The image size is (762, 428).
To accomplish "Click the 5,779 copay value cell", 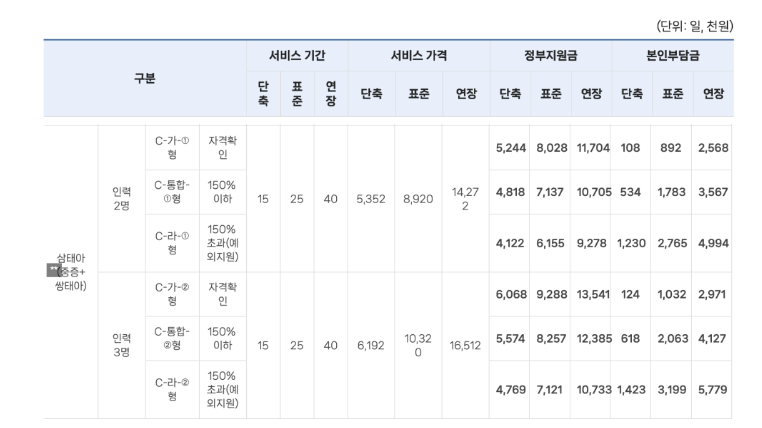I will pyautogui.click(x=713, y=389).
